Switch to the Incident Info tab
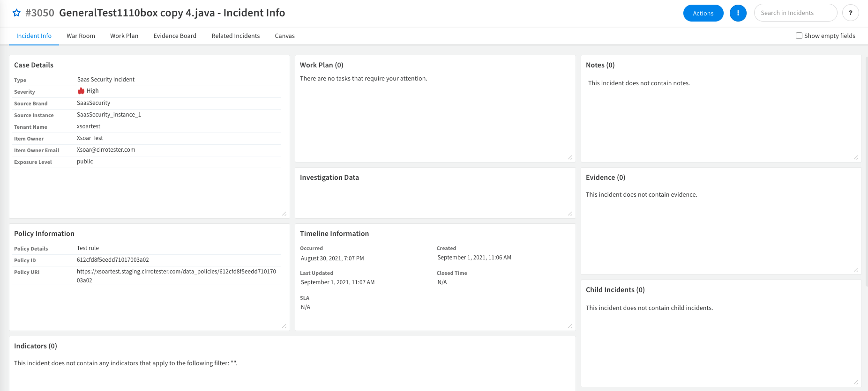The image size is (868, 391). (34, 36)
